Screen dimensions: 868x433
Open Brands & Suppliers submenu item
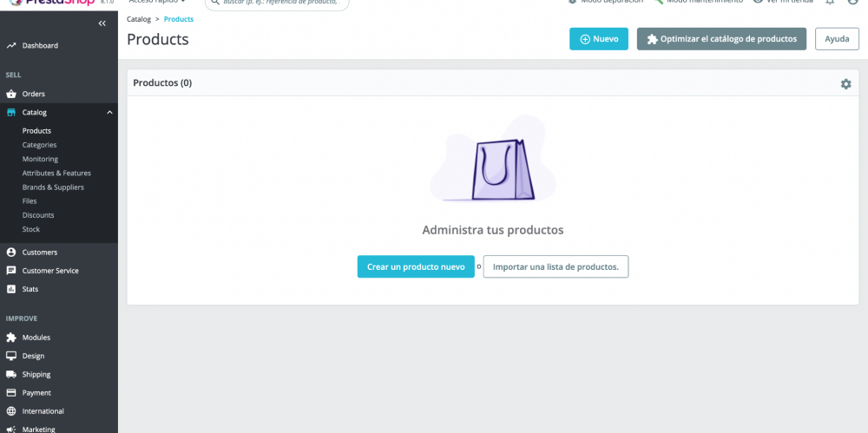point(53,187)
